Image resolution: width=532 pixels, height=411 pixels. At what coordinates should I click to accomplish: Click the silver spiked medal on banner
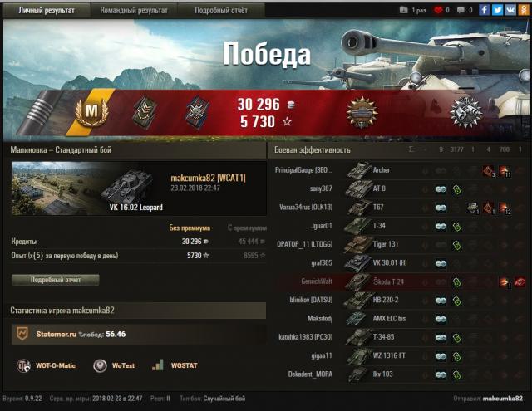click(x=465, y=112)
